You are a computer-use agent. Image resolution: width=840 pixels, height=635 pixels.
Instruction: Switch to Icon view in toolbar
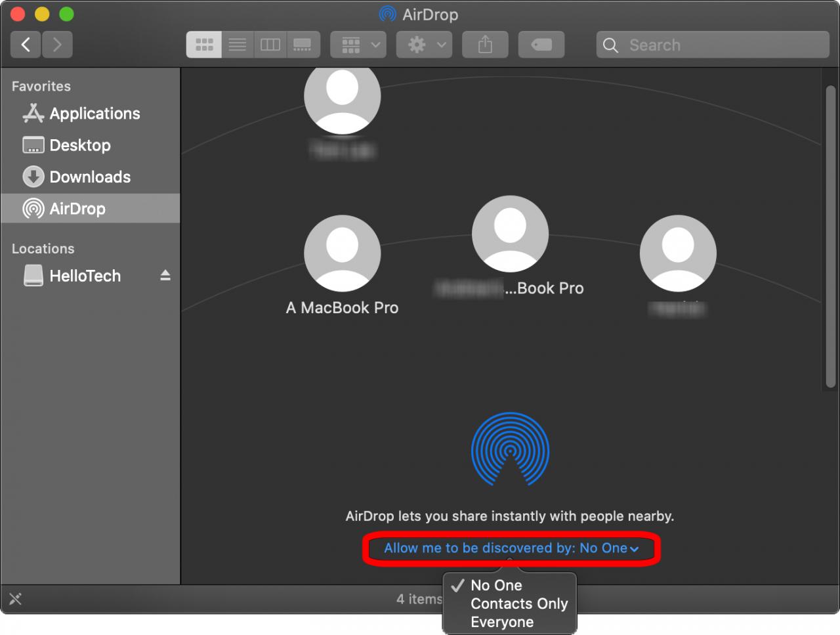tap(203, 44)
